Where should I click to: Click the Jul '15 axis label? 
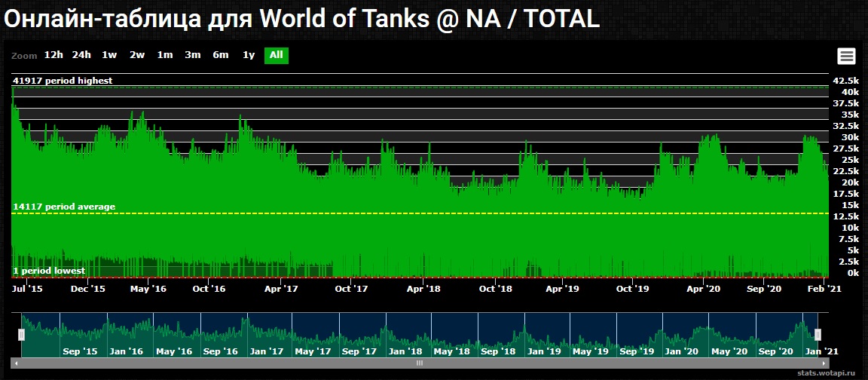27,290
